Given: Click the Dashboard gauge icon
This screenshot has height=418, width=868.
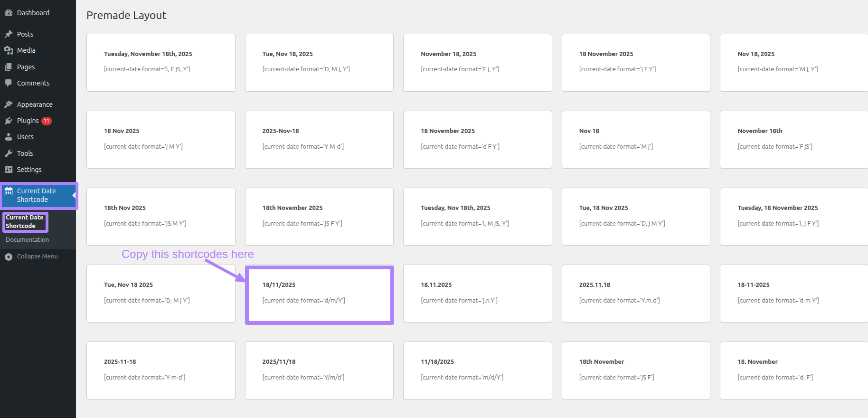Looking at the screenshot, I should pyautogui.click(x=9, y=13).
